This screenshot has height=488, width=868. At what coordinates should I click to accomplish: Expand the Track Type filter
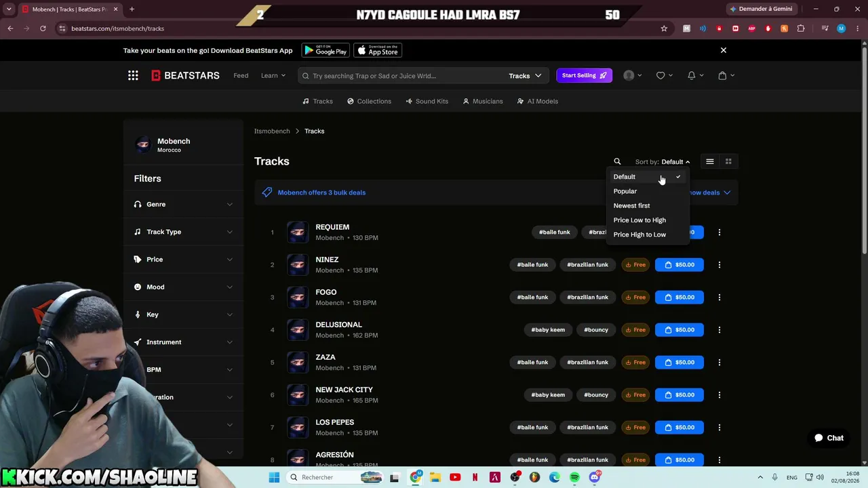pos(184,232)
